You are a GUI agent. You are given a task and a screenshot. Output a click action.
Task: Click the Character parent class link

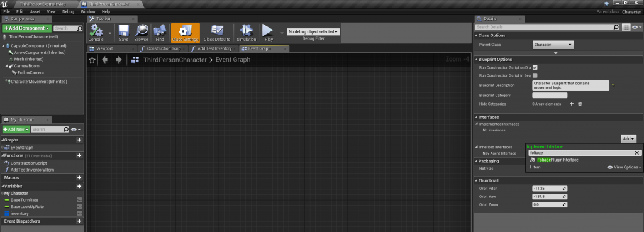click(631, 12)
